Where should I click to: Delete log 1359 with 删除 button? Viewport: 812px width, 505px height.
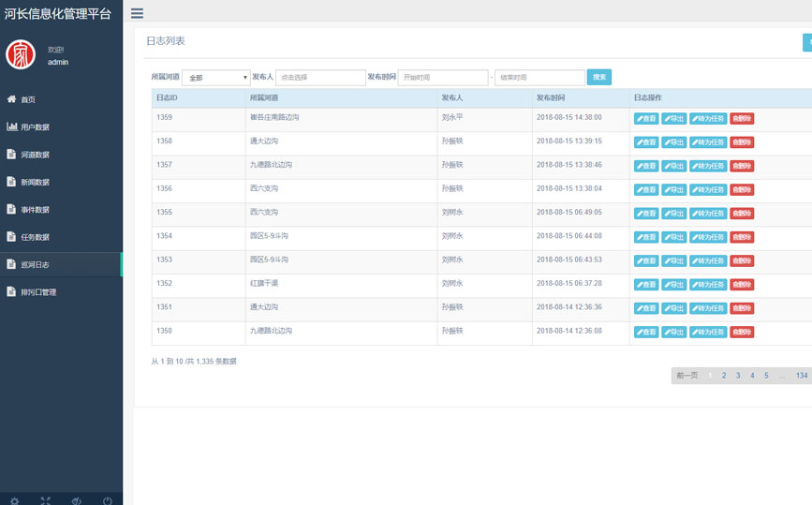(742, 119)
